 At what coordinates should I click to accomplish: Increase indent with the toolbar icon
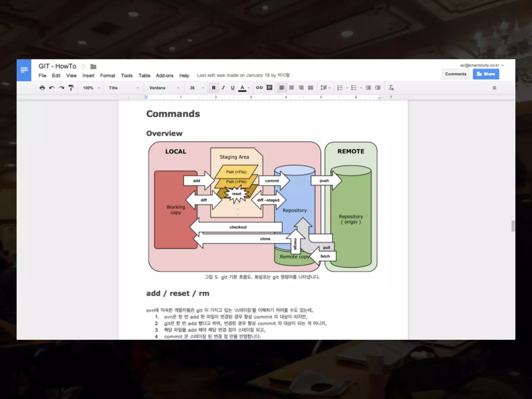(x=377, y=88)
